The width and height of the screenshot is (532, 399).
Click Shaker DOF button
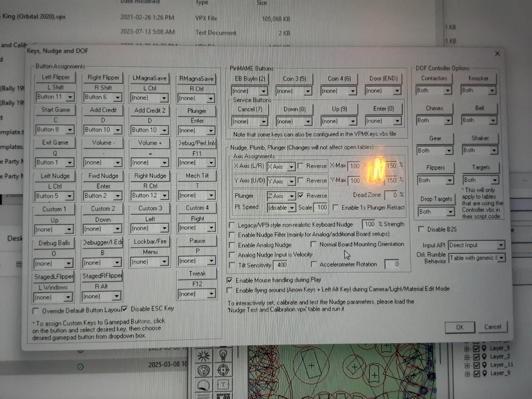click(x=480, y=138)
